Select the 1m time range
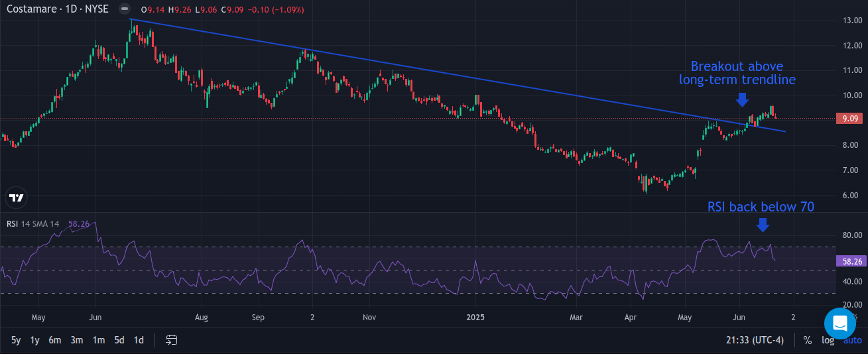The image size is (868, 354). (x=98, y=340)
